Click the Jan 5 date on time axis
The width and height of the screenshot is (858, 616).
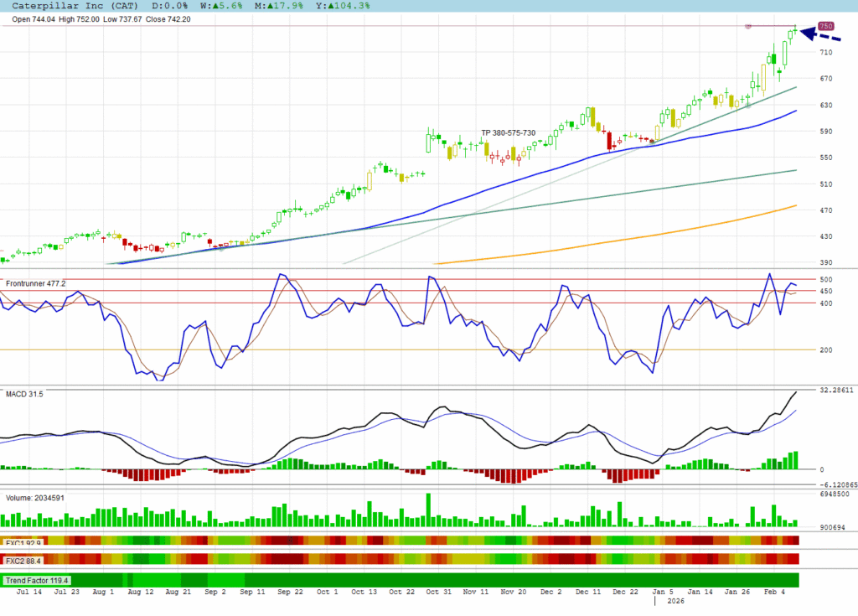pyautogui.click(x=666, y=592)
